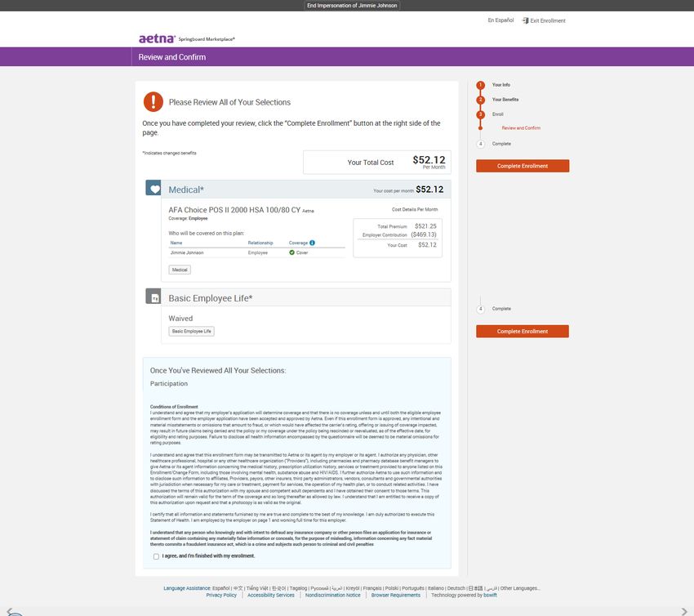Click the aetna logo
This screenshot has height=616, width=694.
pyautogui.click(x=157, y=38)
